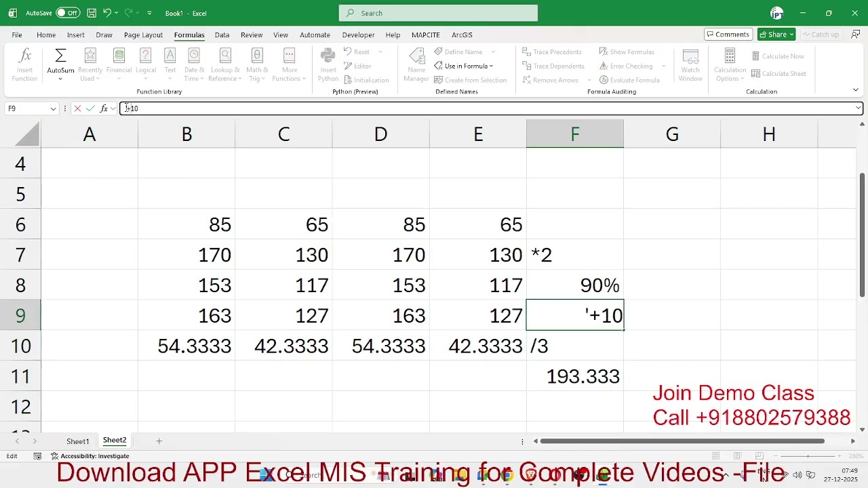Click Create from Selection
Image resolution: width=868 pixels, height=488 pixels.
click(x=471, y=80)
